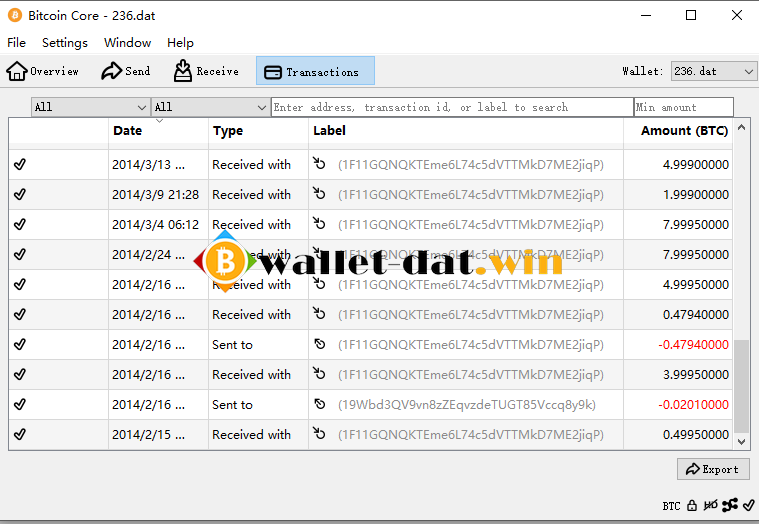Select the 4.99950000 amount cell
The height and width of the screenshot is (524, 759).
tap(678, 284)
